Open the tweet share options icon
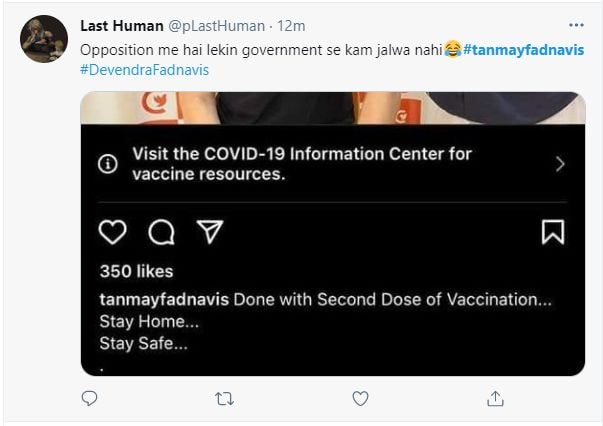 pyautogui.click(x=495, y=398)
